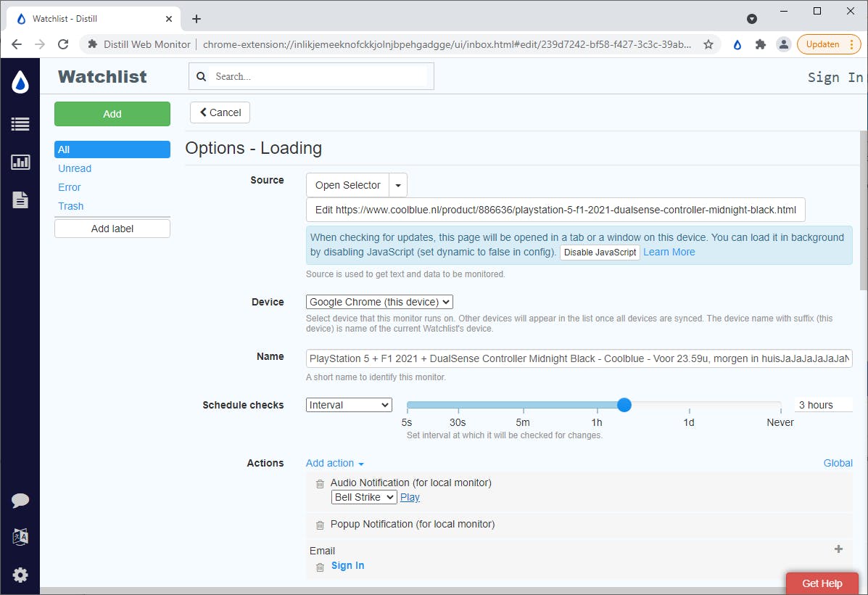Click the vertical page scrollbar
Image resolution: width=868 pixels, height=595 pixels.
pos(864,210)
